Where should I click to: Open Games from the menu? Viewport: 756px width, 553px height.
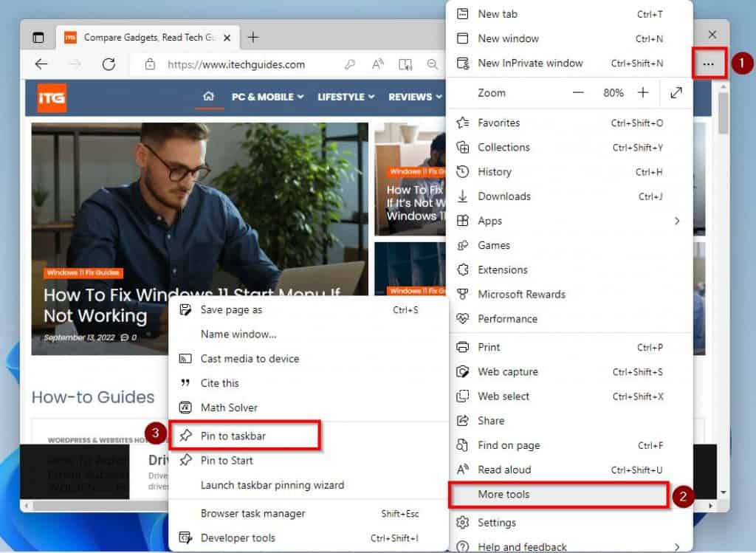click(569, 245)
